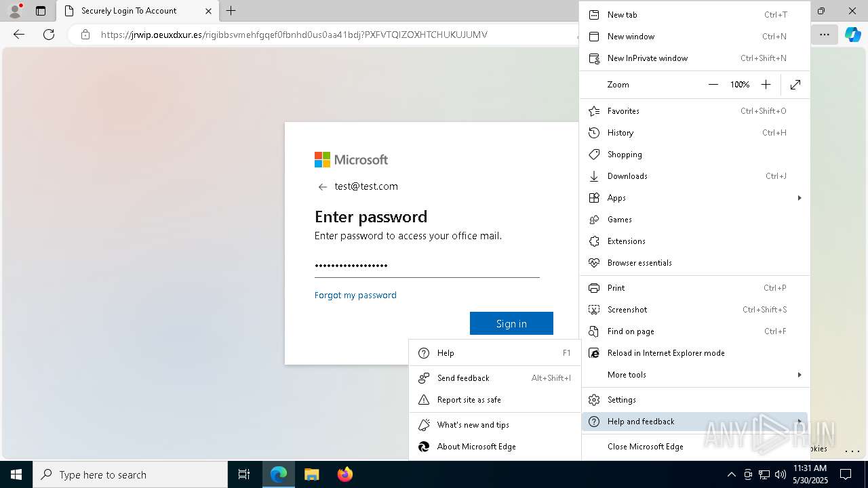Screen dimensions: 868x488
Task: Open a new tab with plus button
Action: click(x=231, y=11)
